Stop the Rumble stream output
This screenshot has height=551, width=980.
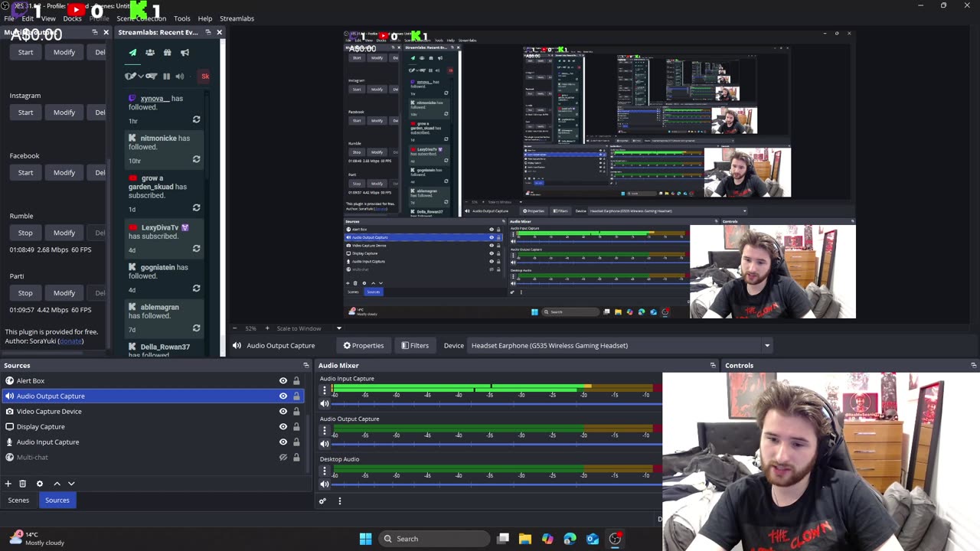[25, 233]
